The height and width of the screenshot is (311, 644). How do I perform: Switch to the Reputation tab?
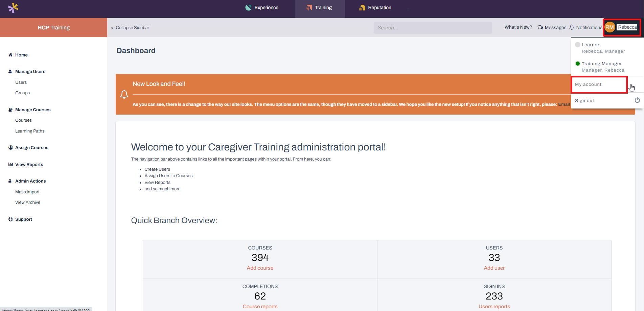(375, 7)
